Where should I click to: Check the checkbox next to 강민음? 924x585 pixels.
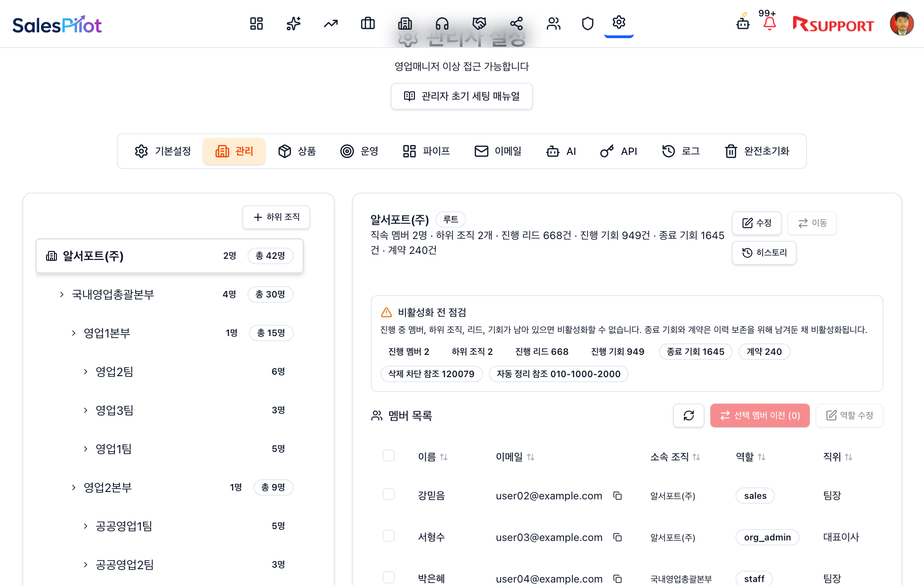click(389, 494)
